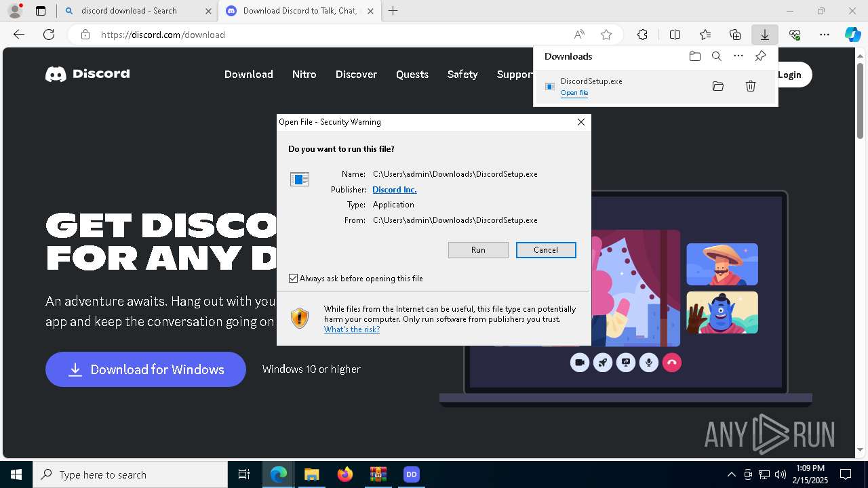Open a new browser tab
This screenshot has width=868, height=488.
393,11
